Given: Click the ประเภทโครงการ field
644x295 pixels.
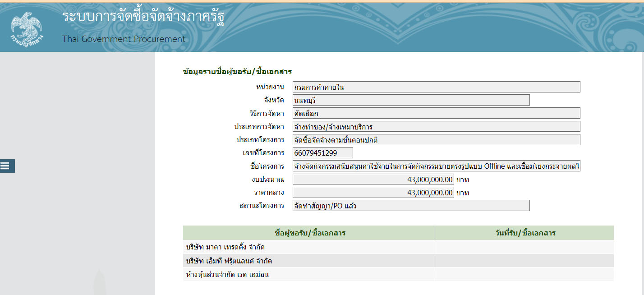Looking at the screenshot, I should point(436,140).
